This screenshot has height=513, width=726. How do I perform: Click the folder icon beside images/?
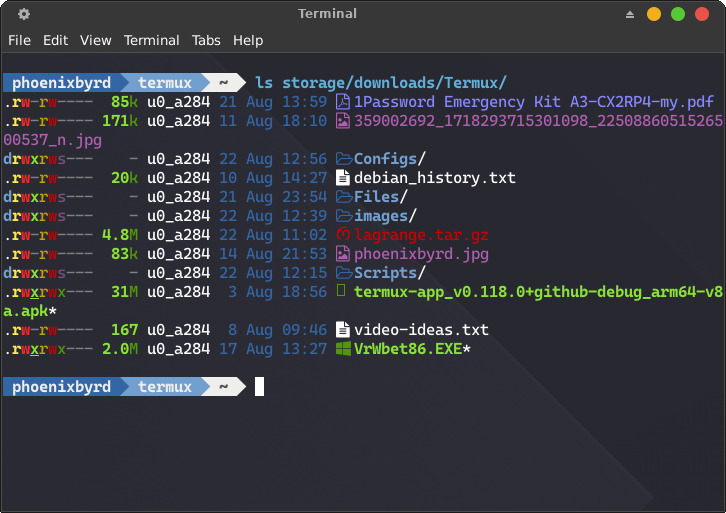[344, 216]
